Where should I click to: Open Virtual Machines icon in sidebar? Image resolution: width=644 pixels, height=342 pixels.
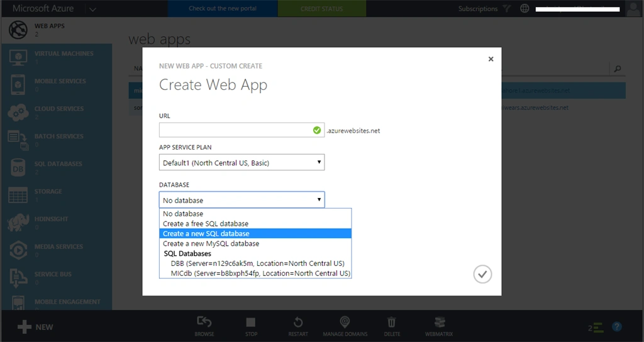[x=18, y=57]
